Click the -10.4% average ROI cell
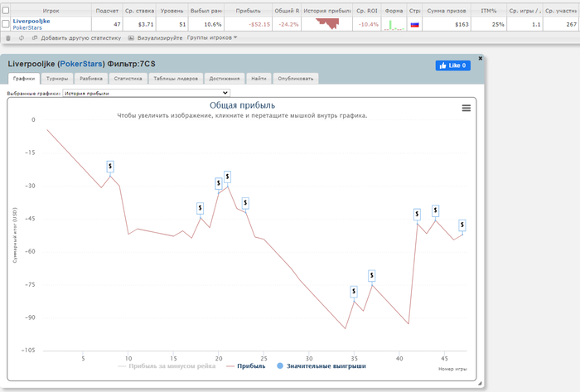The height and width of the screenshot is (392, 580). (369, 24)
